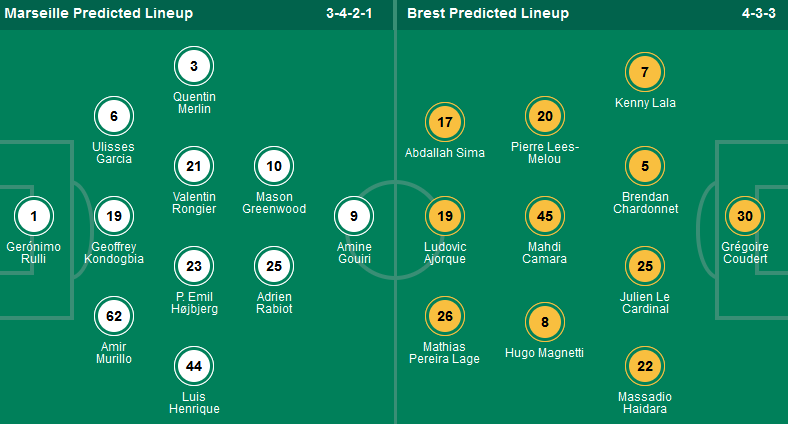Click Amine Gouiri's number 9 badge

point(354,215)
